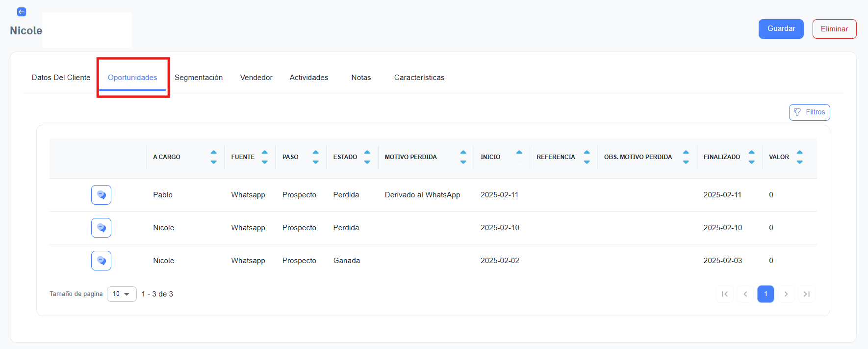Open the page size dropdown
The height and width of the screenshot is (349, 868).
[122, 294]
